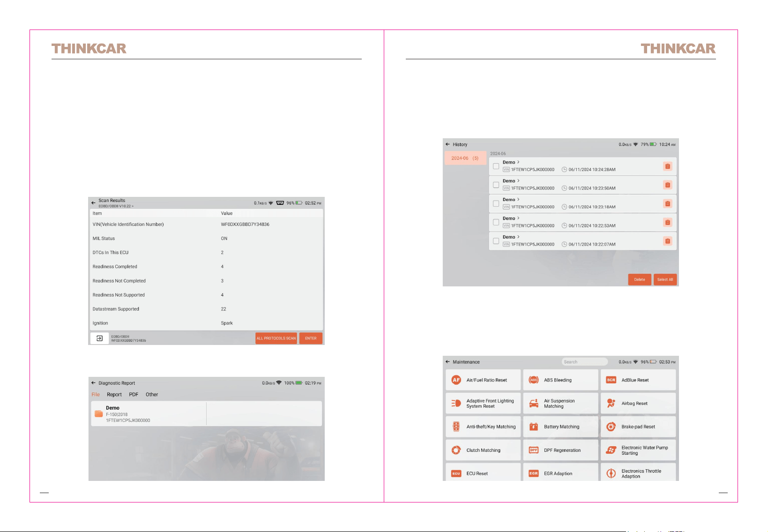Switch to the PDF tab in Diagnostic Report
The image size is (768, 532).
(134, 395)
